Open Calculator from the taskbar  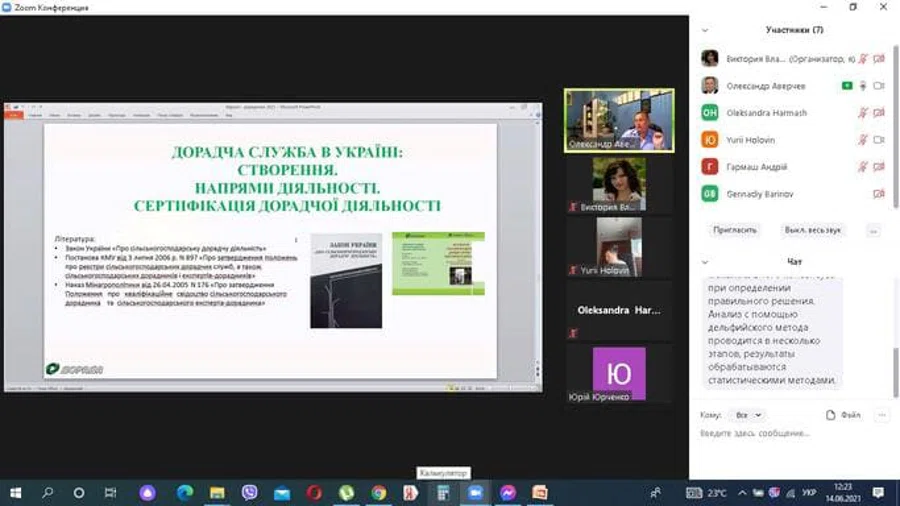(442, 493)
